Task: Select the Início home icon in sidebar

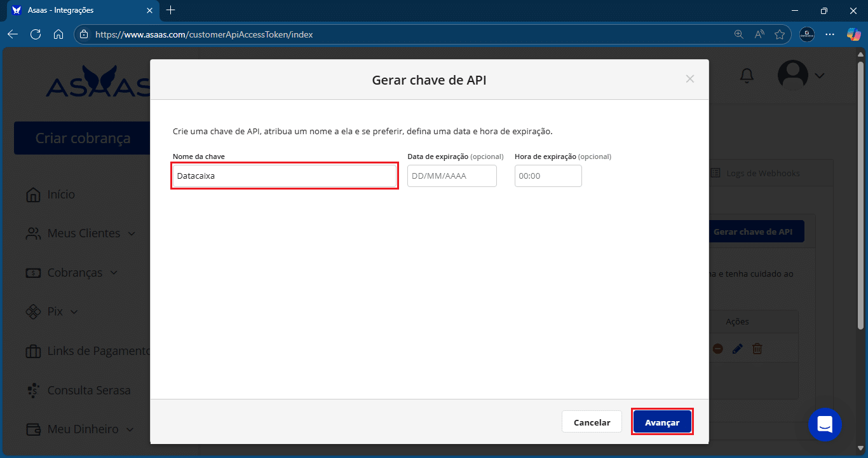Action: click(32, 194)
